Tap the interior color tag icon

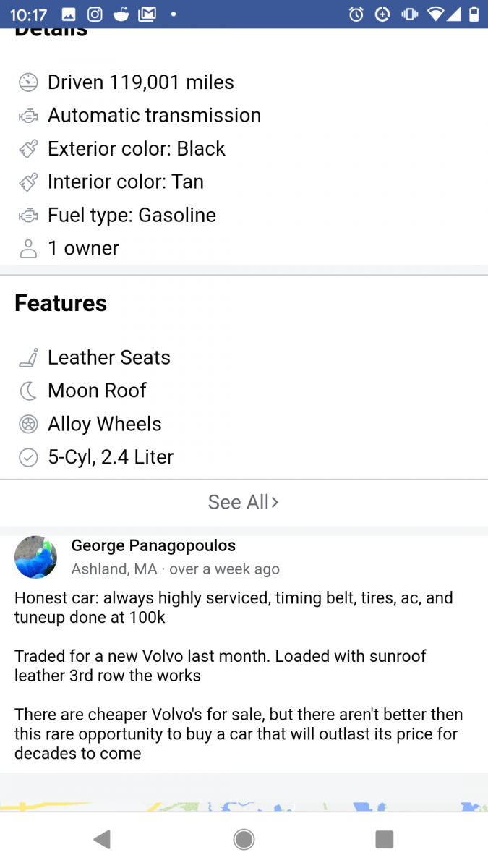[27, 182]
